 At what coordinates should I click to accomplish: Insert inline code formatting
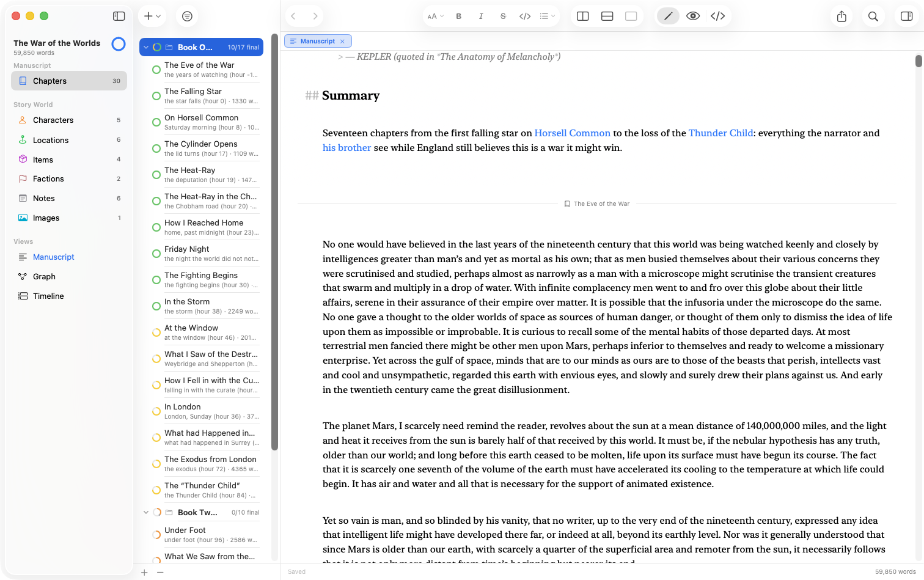(x=525, y=17)
